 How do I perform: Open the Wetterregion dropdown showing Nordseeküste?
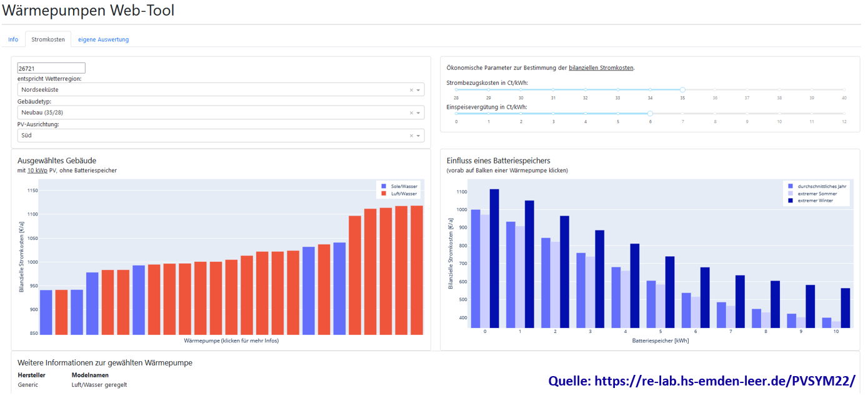coord(419,90)
